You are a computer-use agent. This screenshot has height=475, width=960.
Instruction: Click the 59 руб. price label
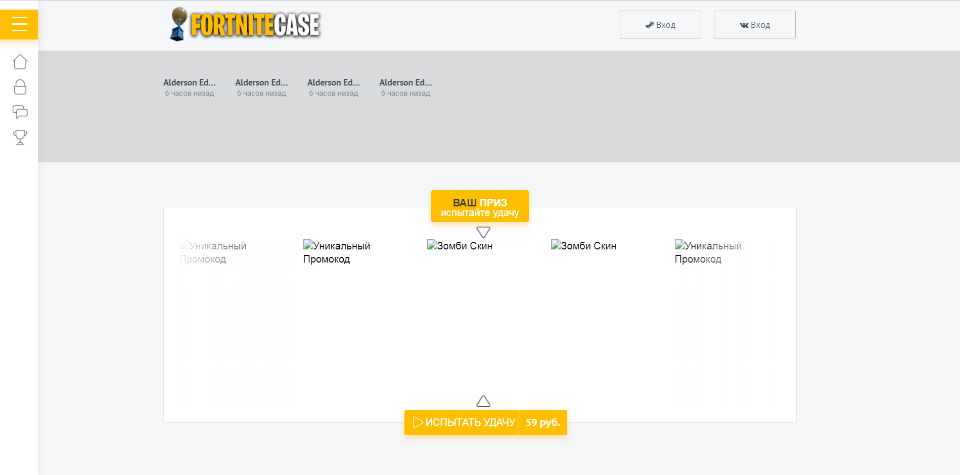(543, 422)
